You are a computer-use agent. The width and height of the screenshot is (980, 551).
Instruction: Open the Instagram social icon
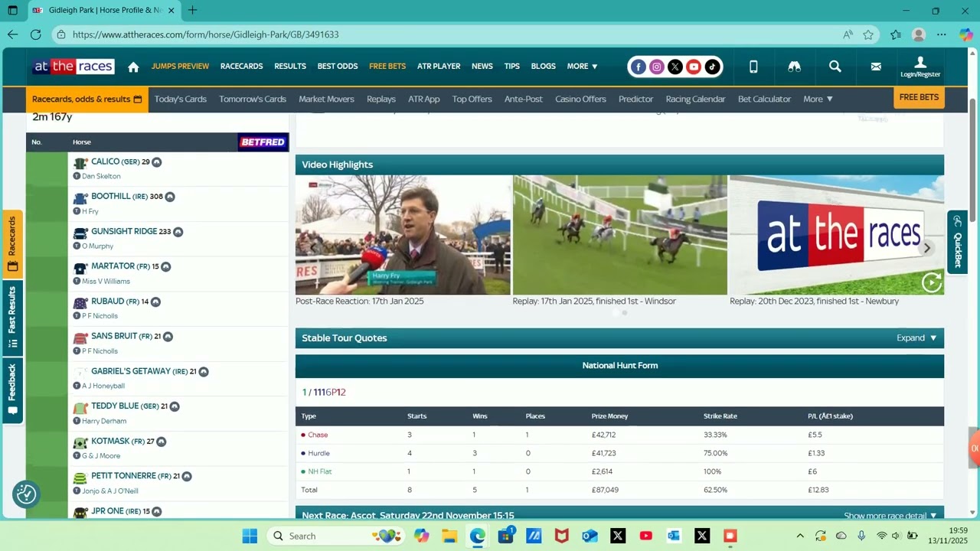pyautogui.click(x=657, y=67)
